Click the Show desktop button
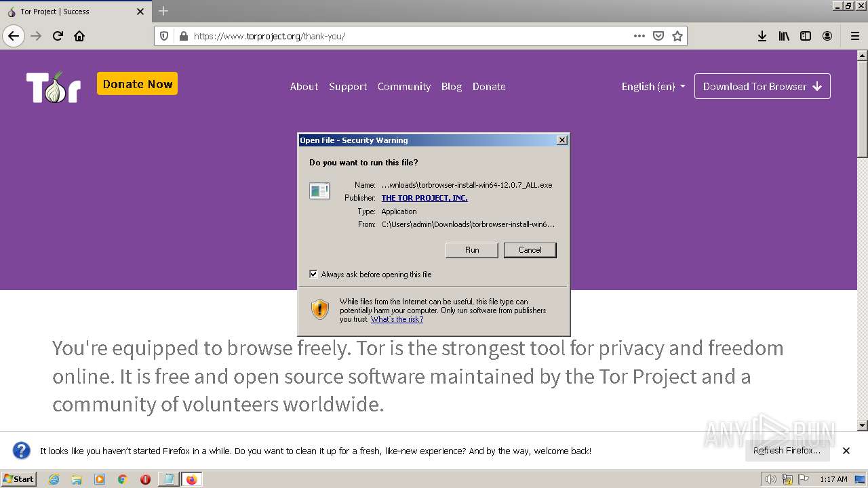868x488 pixels. (860, 479)
